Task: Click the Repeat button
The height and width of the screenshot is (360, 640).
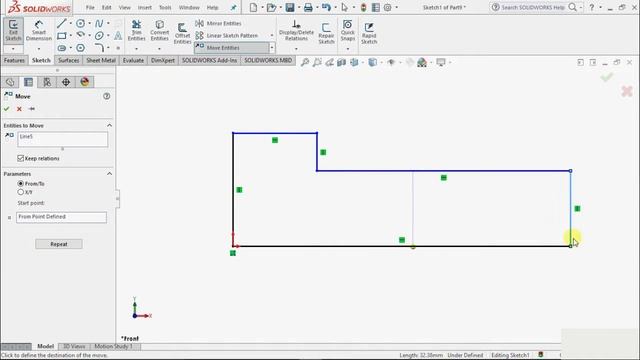Action: pos(59,244)
